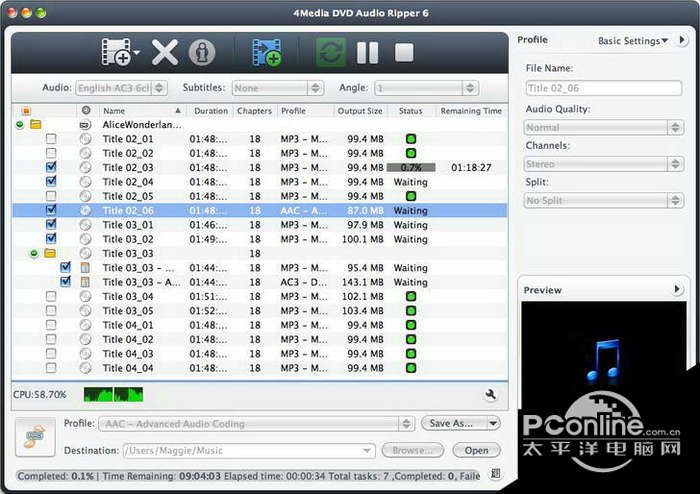Image resolution: width=700 pixels, height=494 pixels.
Task: Click the music note preview thumbnail
Action: 604,361
